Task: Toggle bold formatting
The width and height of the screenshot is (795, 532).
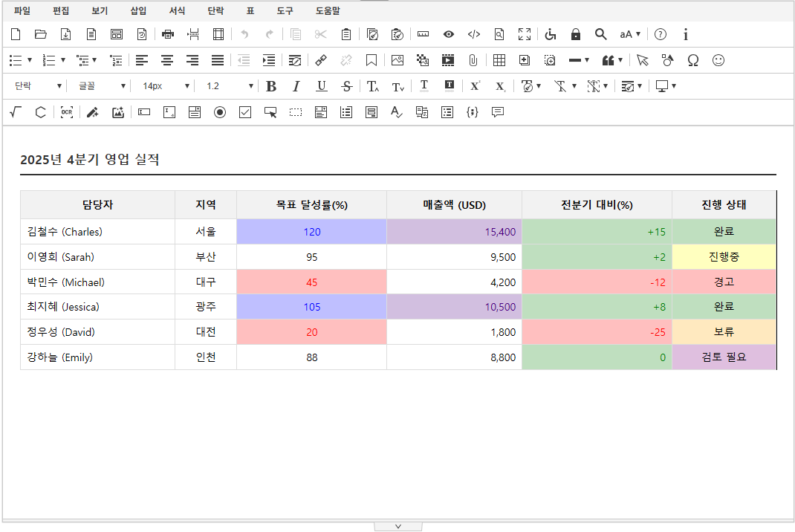Action: [x=271, y=86]
